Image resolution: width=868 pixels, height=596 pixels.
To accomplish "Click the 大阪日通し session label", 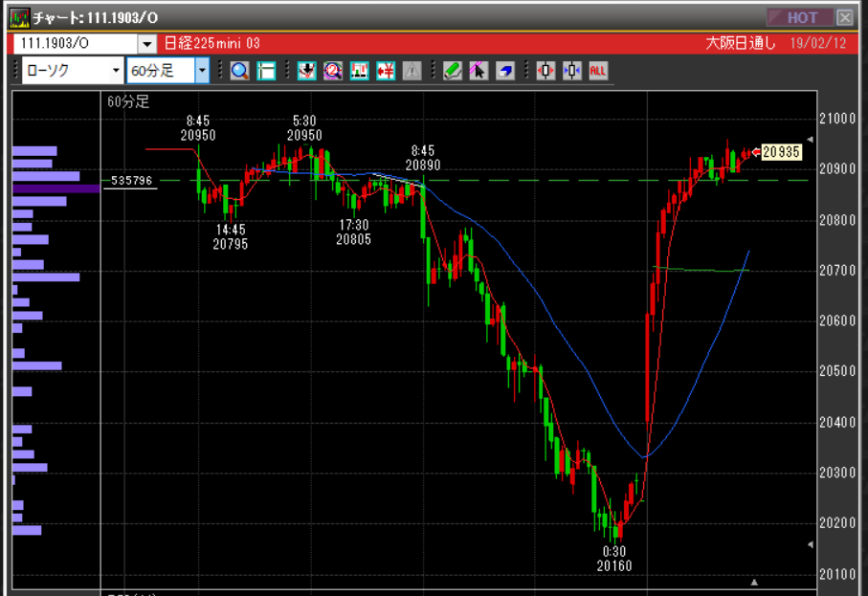I will 741,43.
